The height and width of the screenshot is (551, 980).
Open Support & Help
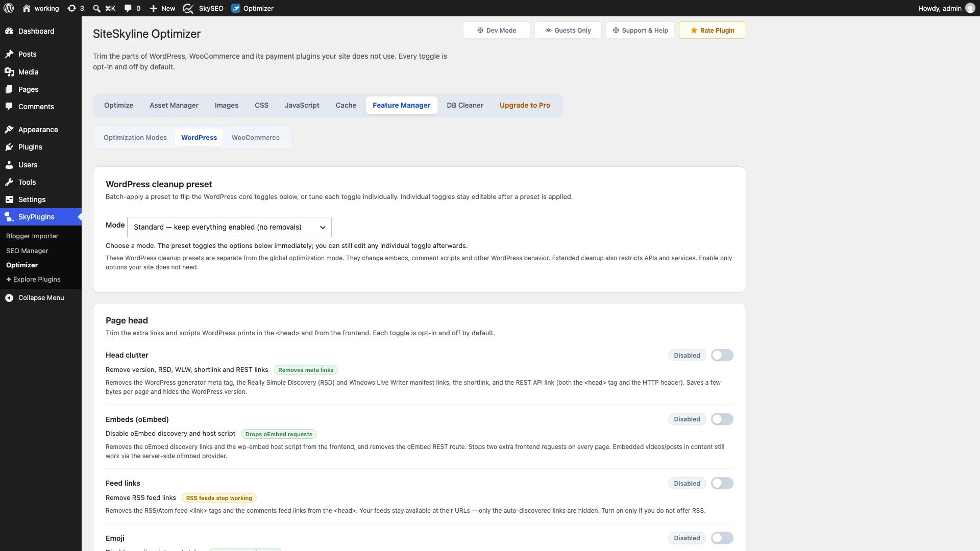[640, 30]
